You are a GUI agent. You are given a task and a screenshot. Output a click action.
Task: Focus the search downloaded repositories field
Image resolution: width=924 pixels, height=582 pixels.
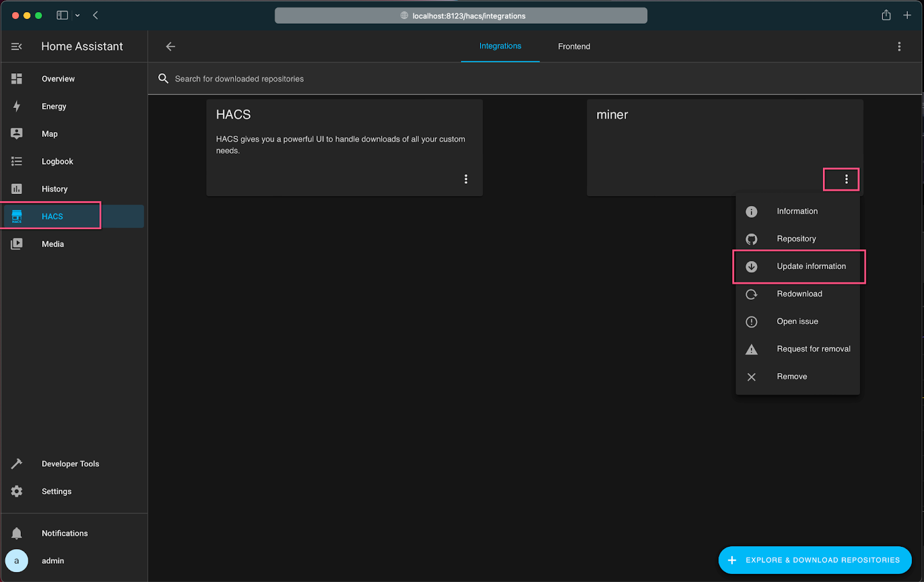point(535,79)
